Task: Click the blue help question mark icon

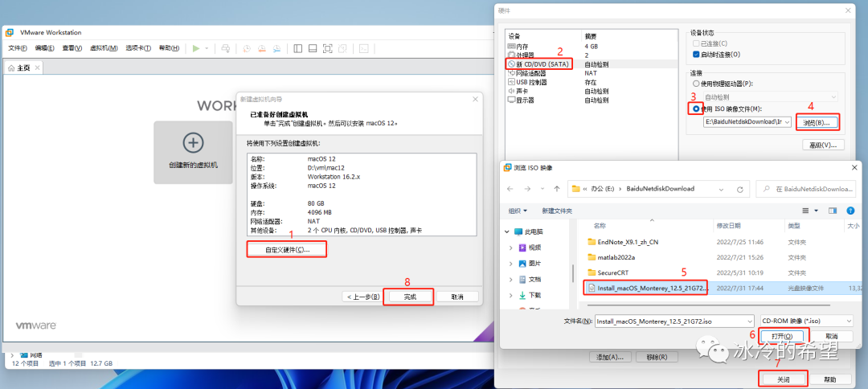Action: coord(850,211)
